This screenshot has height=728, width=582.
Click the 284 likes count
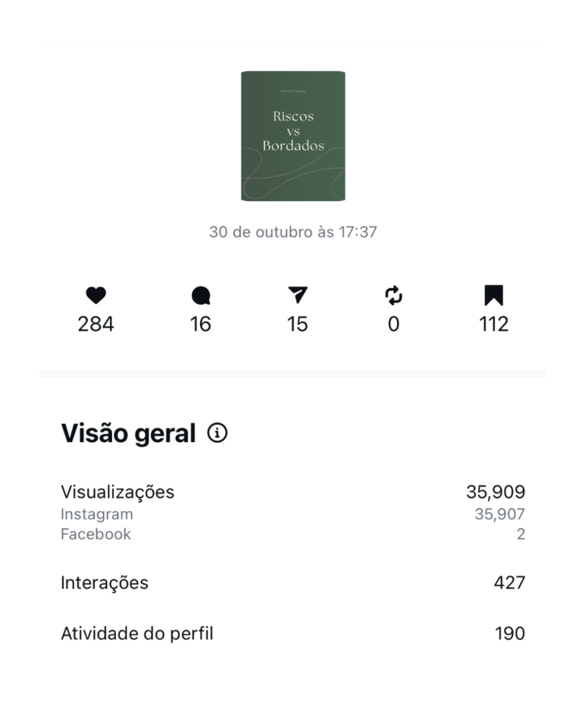[95, 325]
